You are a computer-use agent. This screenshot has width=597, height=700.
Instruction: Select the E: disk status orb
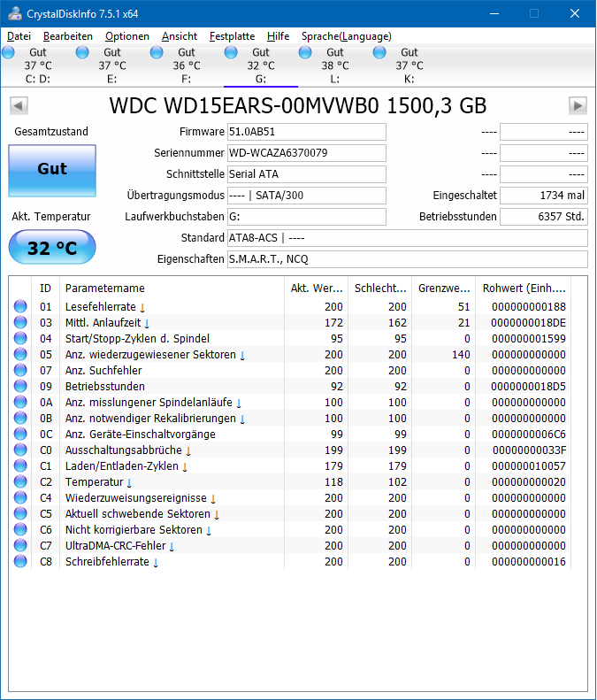click(x=82, y=52)
